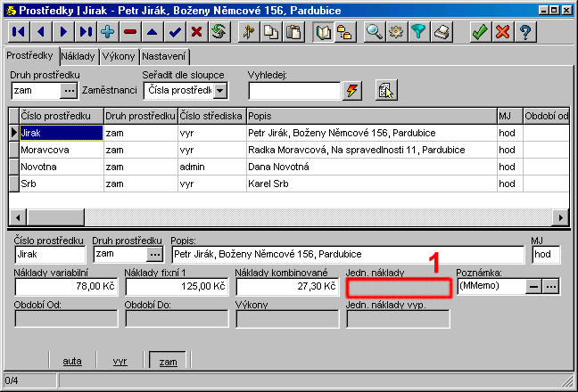578x392 pixels.
Task: Confirm with the green checkmark button
Action: [480, 32]
